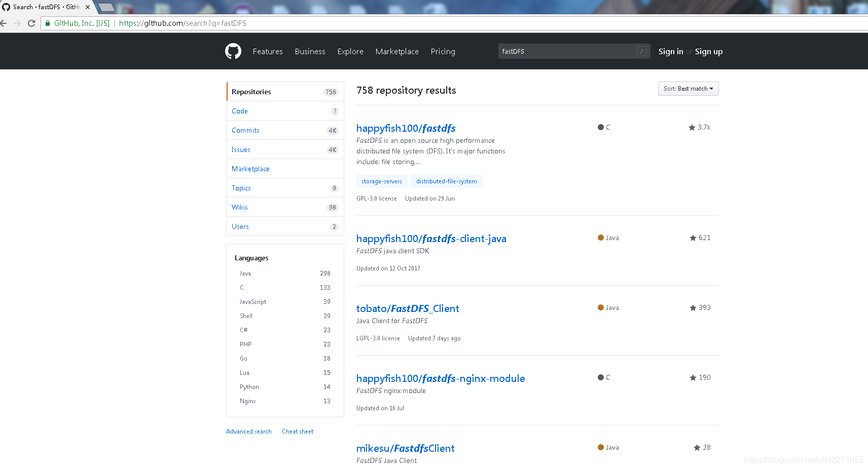This screenshot has height=469, width=868.
Task: Click Java language dot for FastDFS_Client
Action: tap(601, 307)
